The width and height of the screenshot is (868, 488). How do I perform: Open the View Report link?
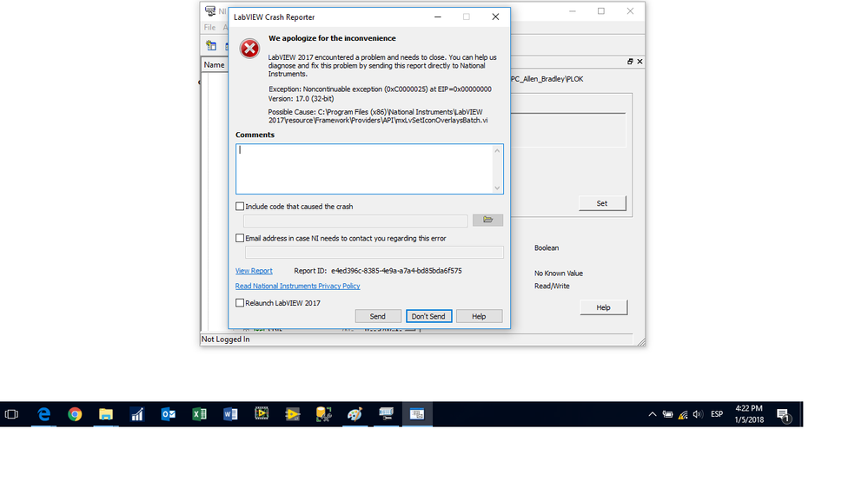click(254, 271)
